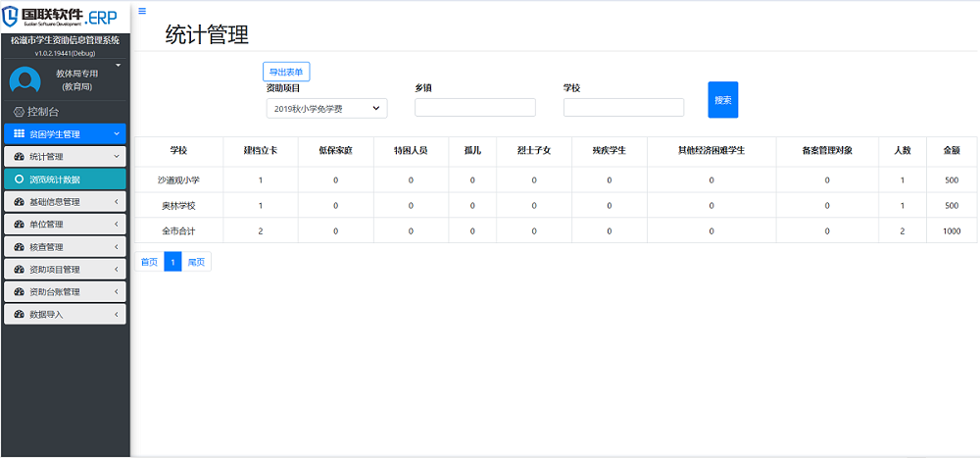The width and height of the screenshot is (980, 458).
Task: Collapse the 统计管理 sidebar chevron
Action: tap(117, 156)
